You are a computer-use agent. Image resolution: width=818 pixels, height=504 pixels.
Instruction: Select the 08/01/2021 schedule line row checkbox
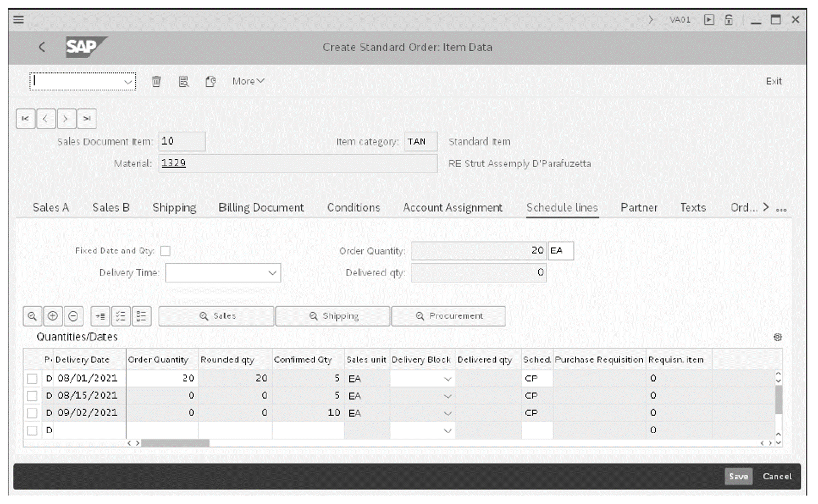click(x=32, y=378)
